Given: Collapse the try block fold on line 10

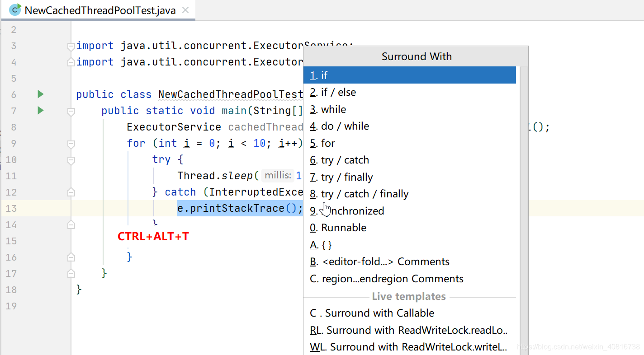Looking at the screenshot, I should 71,160.
